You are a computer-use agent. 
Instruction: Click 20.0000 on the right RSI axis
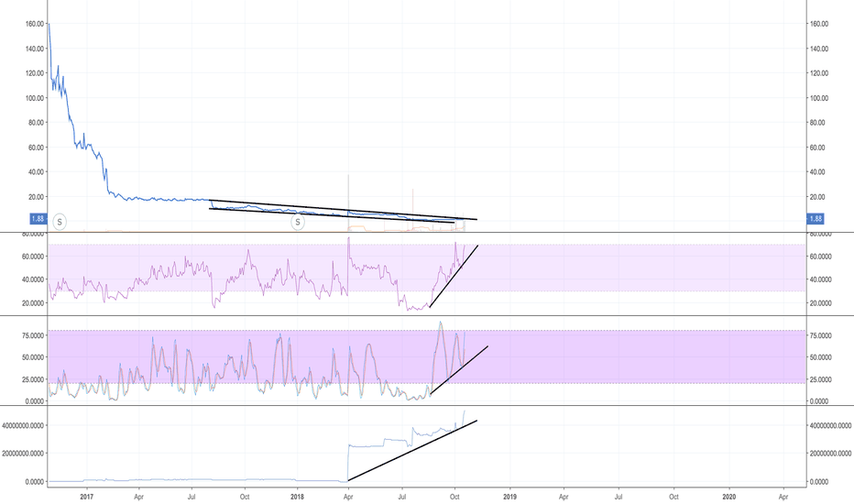(821, 303)
